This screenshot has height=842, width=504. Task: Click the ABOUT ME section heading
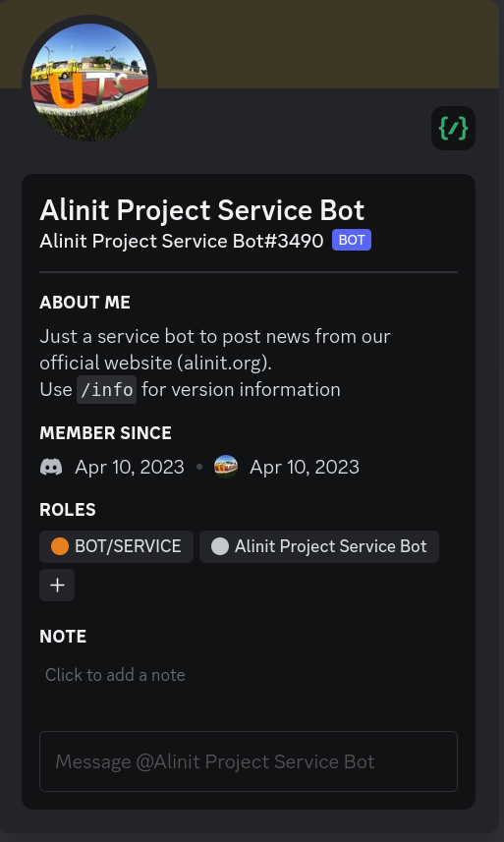coord(84,303)
